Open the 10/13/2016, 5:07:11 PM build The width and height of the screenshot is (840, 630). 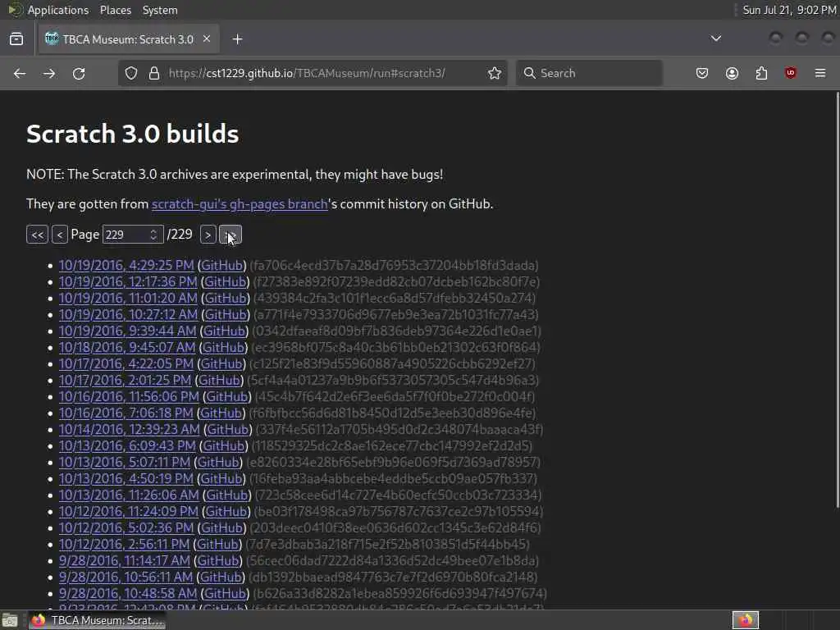pyautogui.click(x=125, y=463)
